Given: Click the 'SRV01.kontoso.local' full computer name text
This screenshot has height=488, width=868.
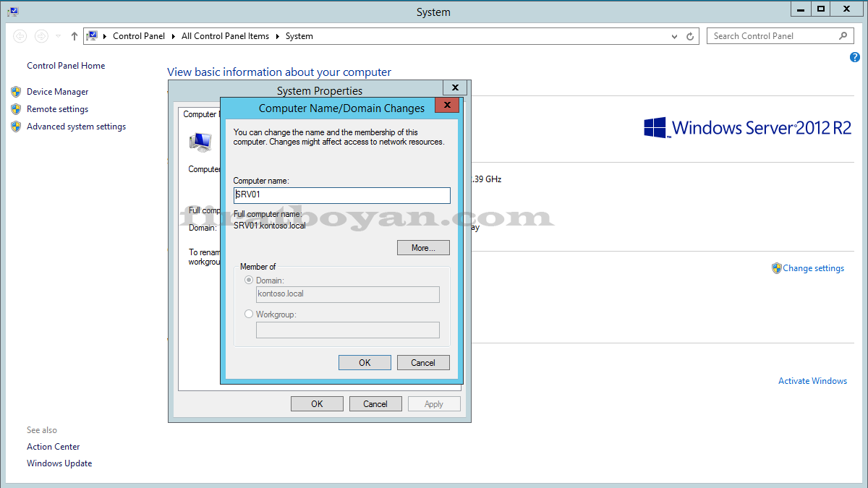Looking at the screenshot, I should [270, 226].
